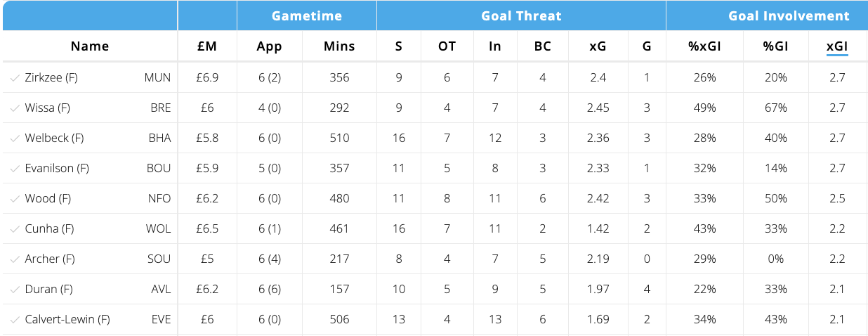Click the BC column header

coord(542,46)
